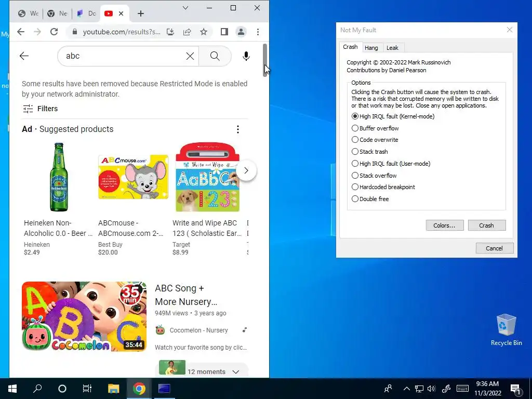
Task: Go forward in Chrome browser history
Action: (37, 32)
